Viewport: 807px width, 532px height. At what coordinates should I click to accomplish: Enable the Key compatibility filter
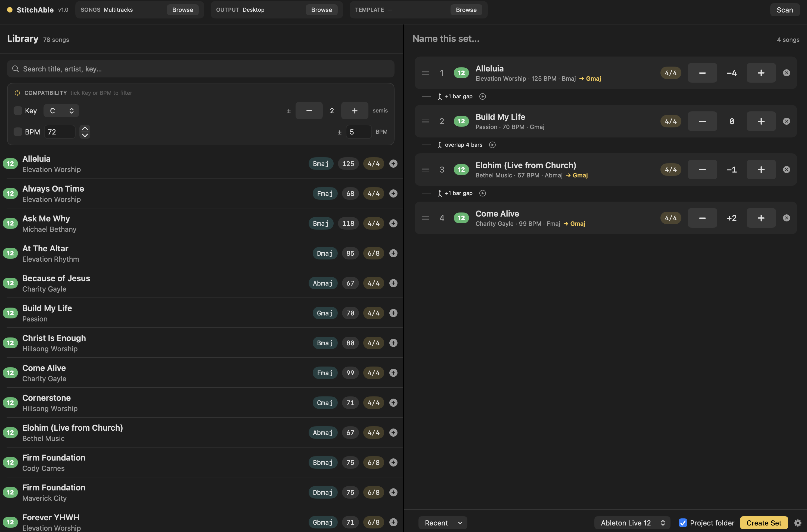18,111
